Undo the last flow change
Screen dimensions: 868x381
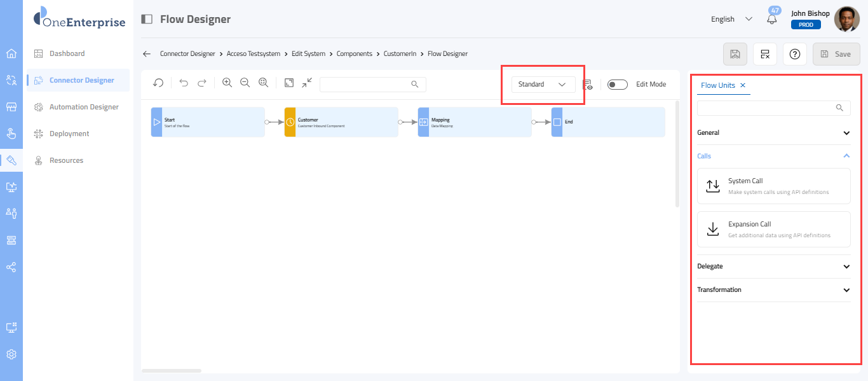coord(184,83)
